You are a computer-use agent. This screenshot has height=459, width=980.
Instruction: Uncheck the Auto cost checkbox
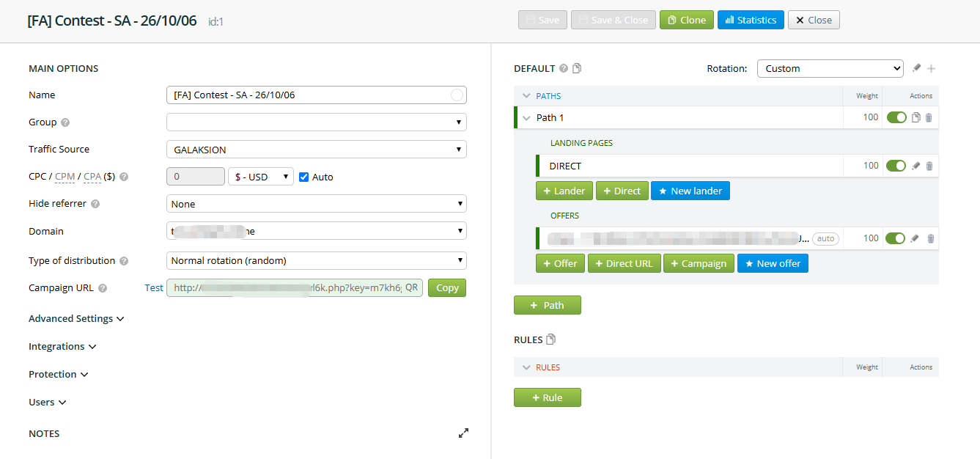304,177
